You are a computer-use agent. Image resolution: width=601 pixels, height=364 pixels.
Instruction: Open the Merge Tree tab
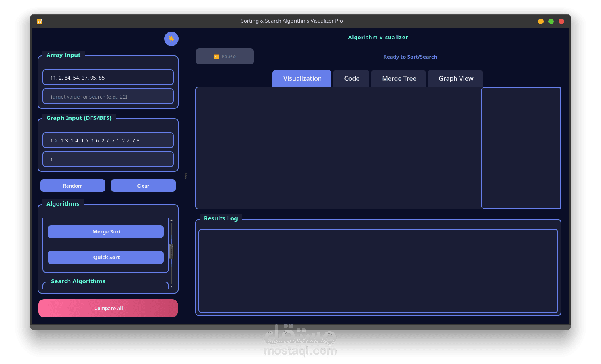coord(399,78)
